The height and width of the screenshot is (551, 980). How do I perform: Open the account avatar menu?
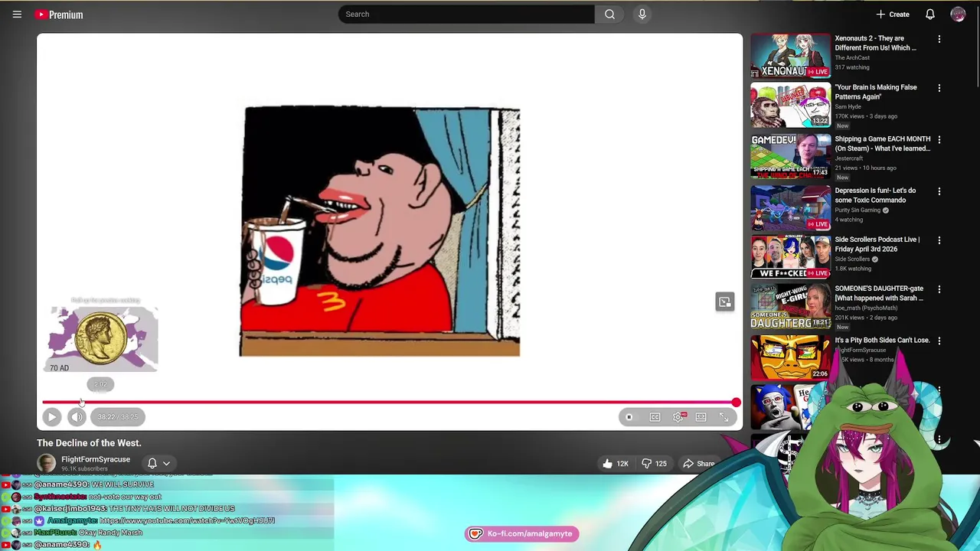[958, 14]
